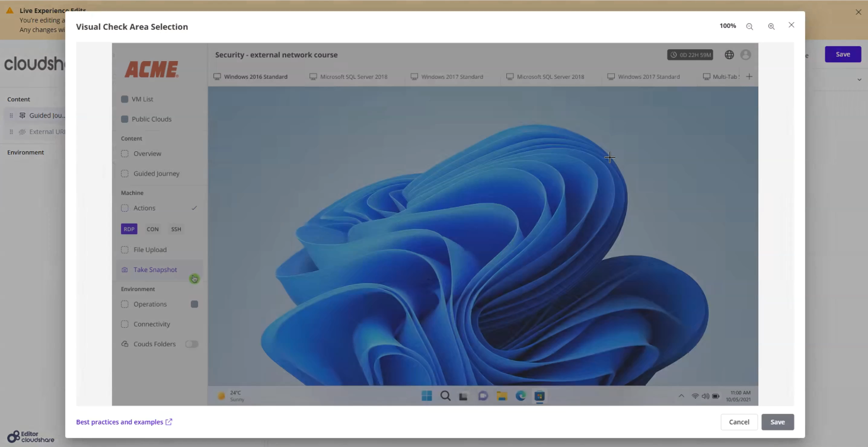Select the Guided Journey item in the background Content list

pyautogui.click(x=36, y=116)
